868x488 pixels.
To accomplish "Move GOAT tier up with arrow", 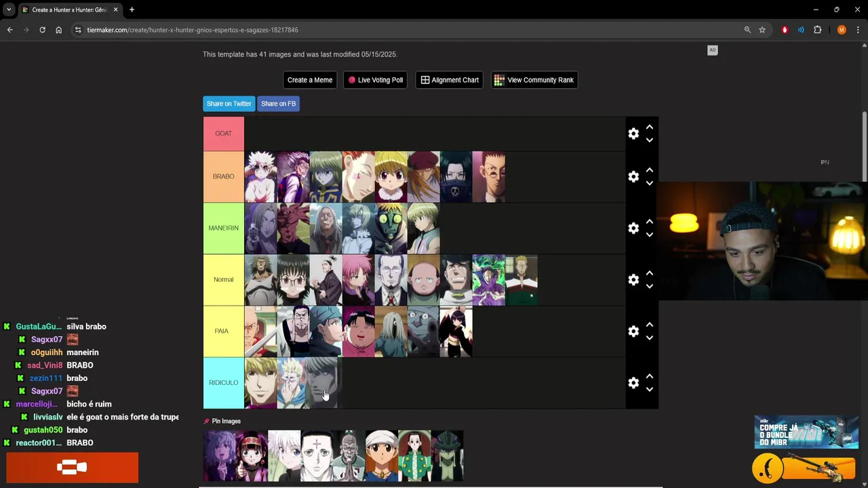I will pos(650,127).
